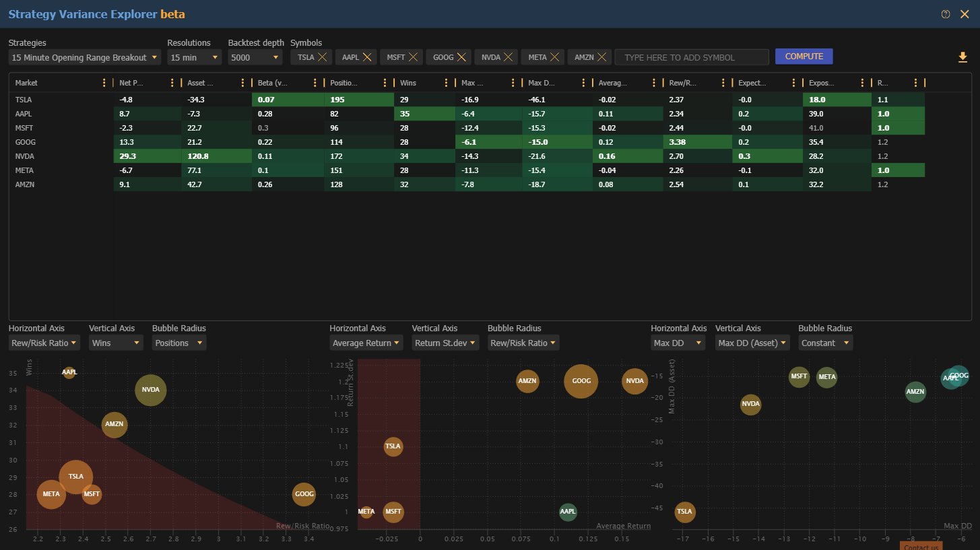Open the Wins column options menu
The height and width of the screenshot is (550, 980).
tap(445, 83)
